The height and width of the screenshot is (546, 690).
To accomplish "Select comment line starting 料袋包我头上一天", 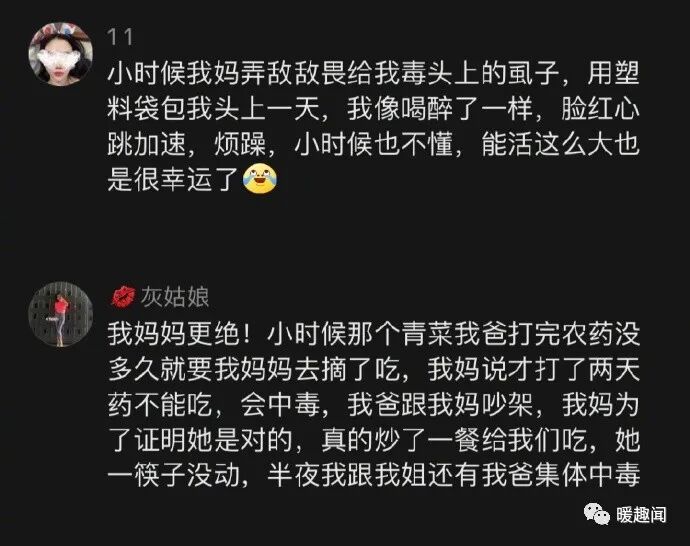I will pos(374,108).
